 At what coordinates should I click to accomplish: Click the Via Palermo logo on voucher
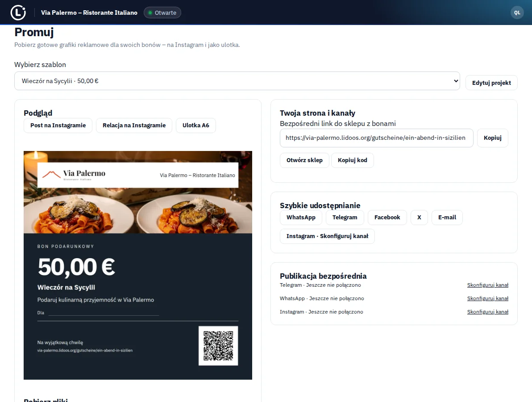coord(74,175)
